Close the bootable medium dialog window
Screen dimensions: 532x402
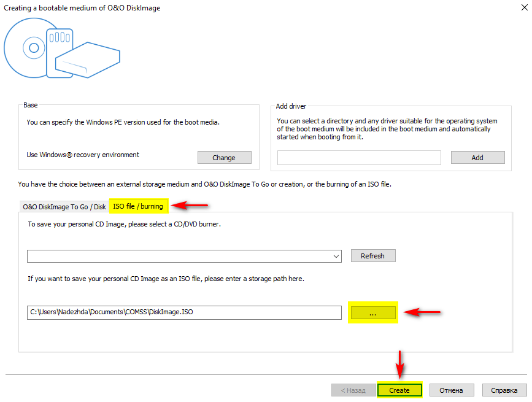click(x=525, y=7)
